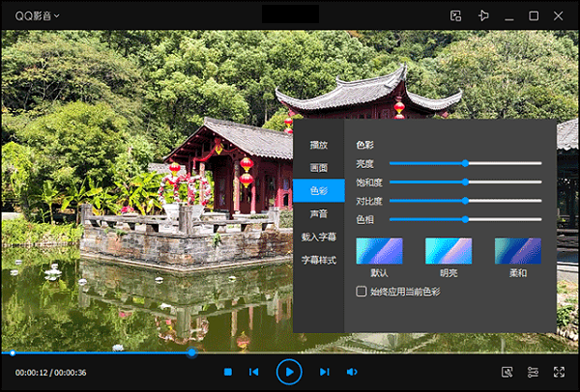Skip to the next video
This screenshot has height=392, width=580.
pyautogui.click(x=325, y=372)
